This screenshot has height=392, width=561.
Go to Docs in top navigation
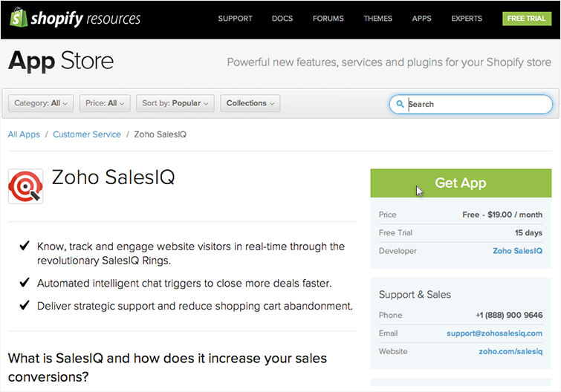click(282, 19)
